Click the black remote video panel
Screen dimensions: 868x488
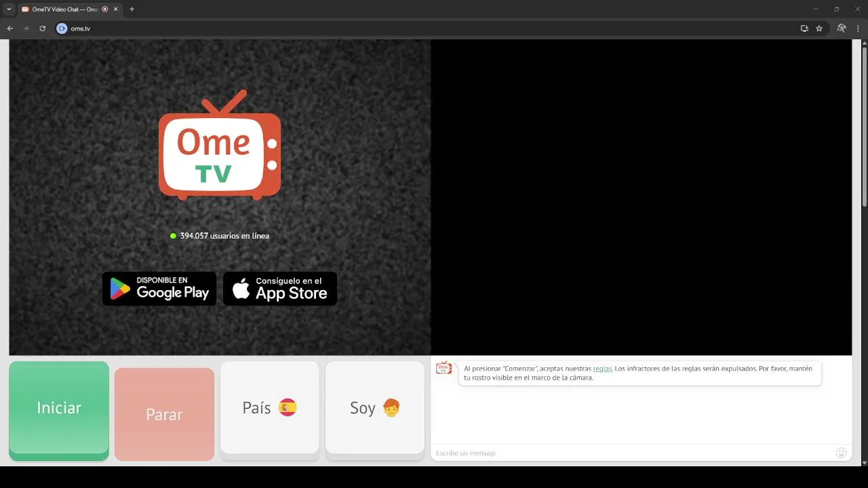coord(641,197)
